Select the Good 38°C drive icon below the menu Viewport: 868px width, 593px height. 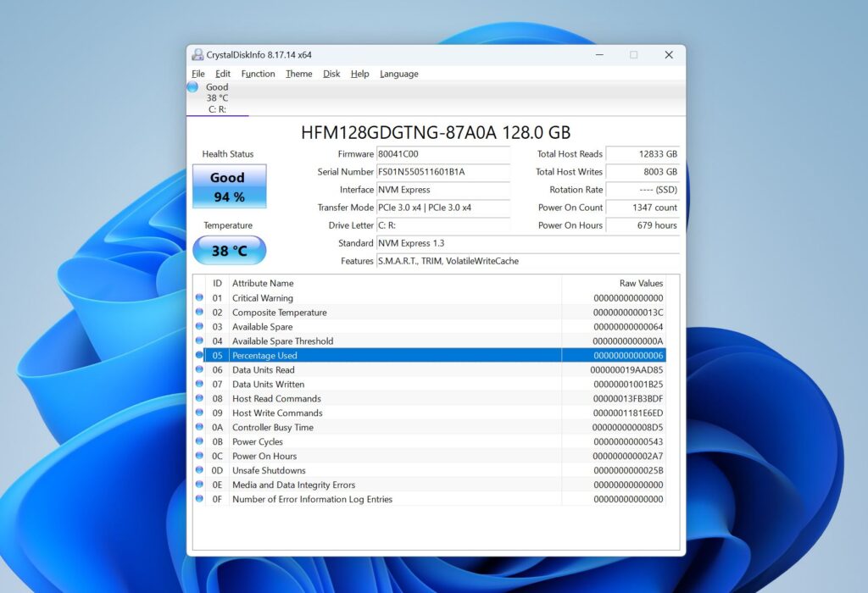pos(209,96)
